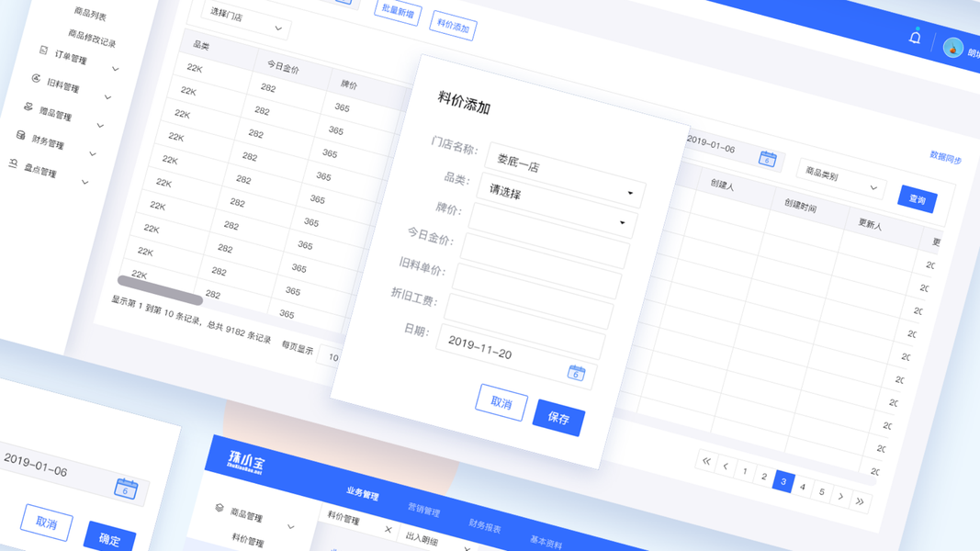Open calendar icon beside 2019-01-06 search filter
The image size is (980, 551).
click(x=768, y=159)
